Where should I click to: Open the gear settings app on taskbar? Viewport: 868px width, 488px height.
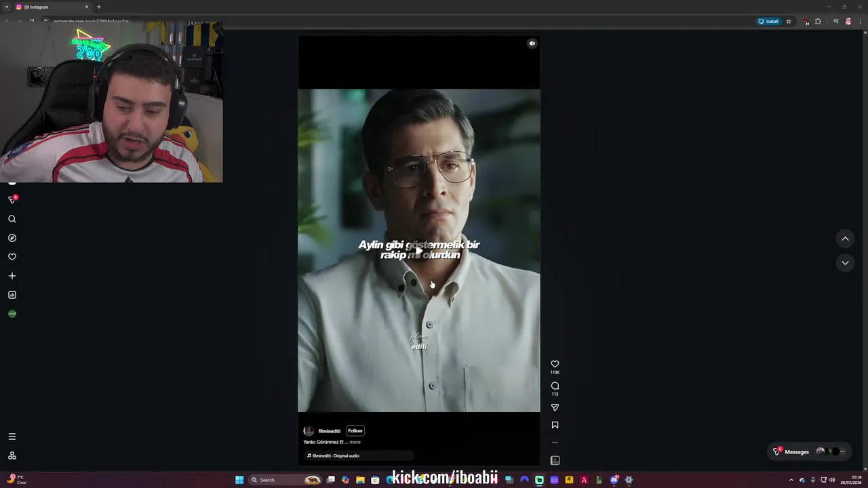click(629, 480)
